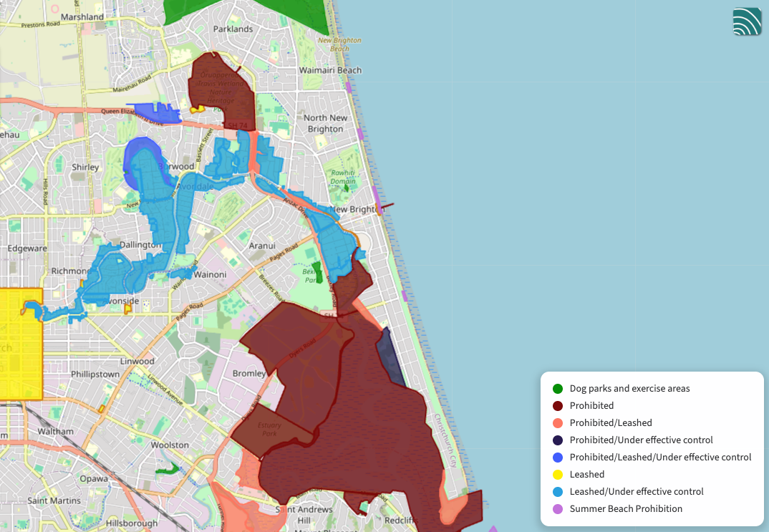Click the 'New Brighton Beach' label
Image resolution: width=769 pixels, height=532 pixels.
click(339, 44)
